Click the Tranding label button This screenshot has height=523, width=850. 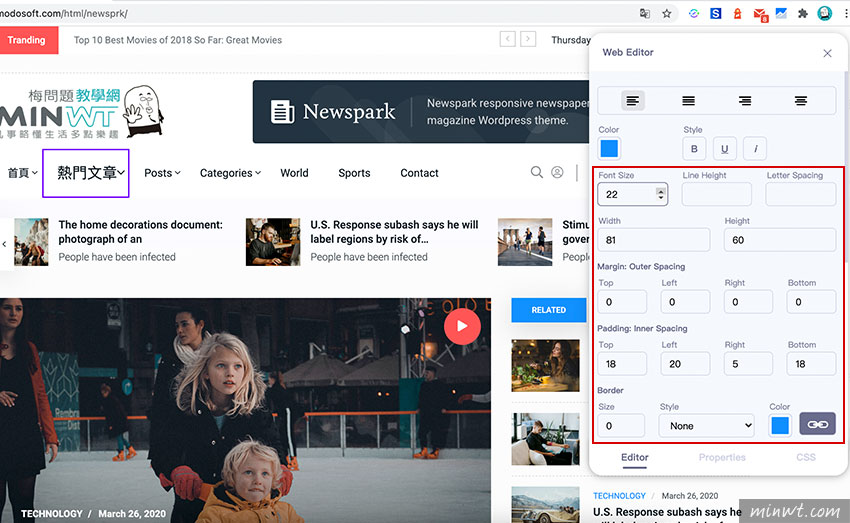click(x=27, y=40)
